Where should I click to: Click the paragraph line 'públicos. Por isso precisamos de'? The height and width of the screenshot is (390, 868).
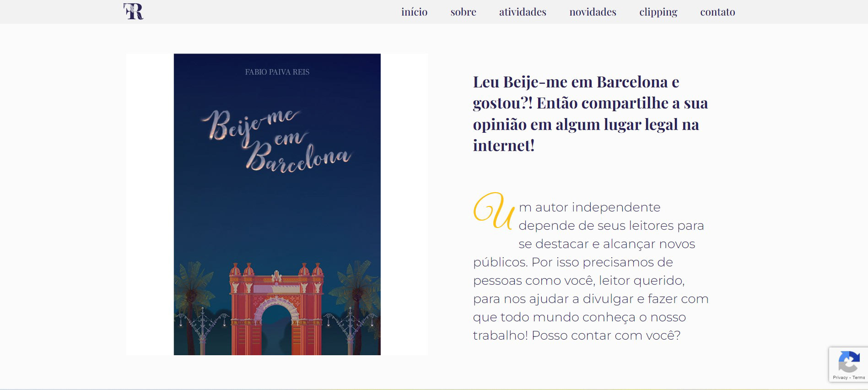(573, 262)
